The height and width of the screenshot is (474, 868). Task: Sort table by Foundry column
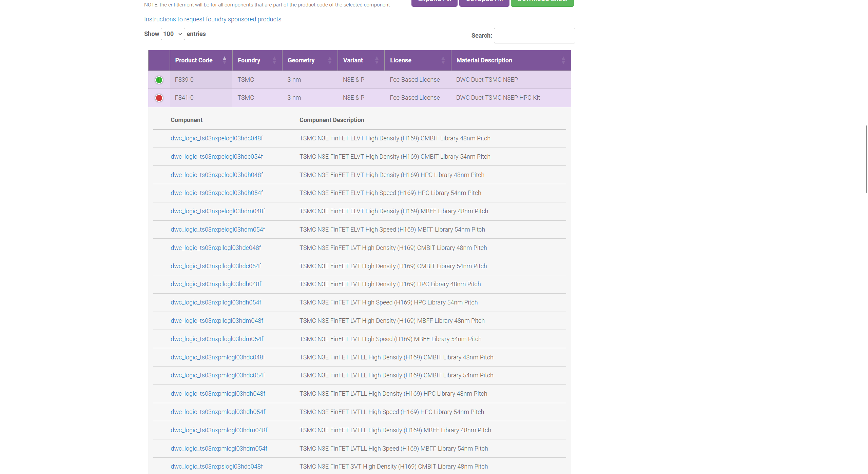coord(257,60)
